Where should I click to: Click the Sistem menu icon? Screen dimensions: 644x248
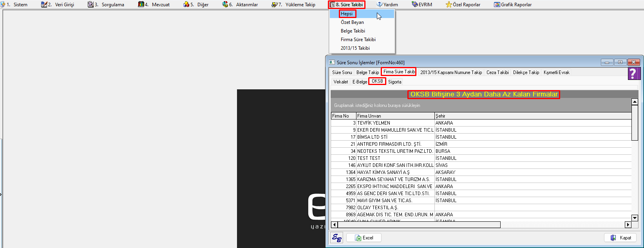pos(2,4)
